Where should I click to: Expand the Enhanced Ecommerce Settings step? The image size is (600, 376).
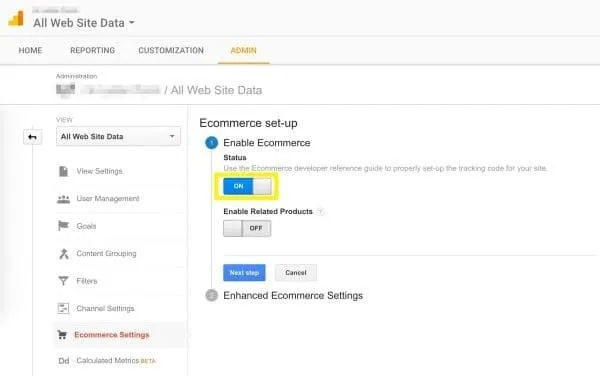(293, 295)
